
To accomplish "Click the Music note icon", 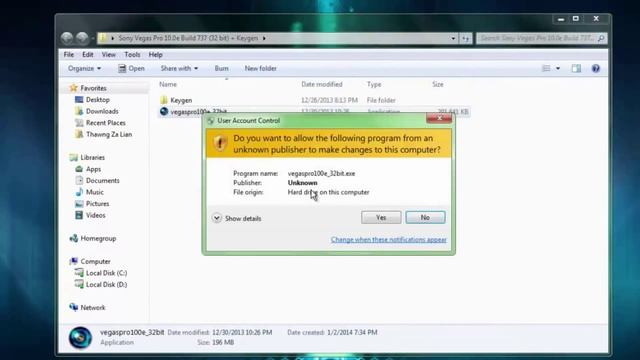I will [79, 192].
